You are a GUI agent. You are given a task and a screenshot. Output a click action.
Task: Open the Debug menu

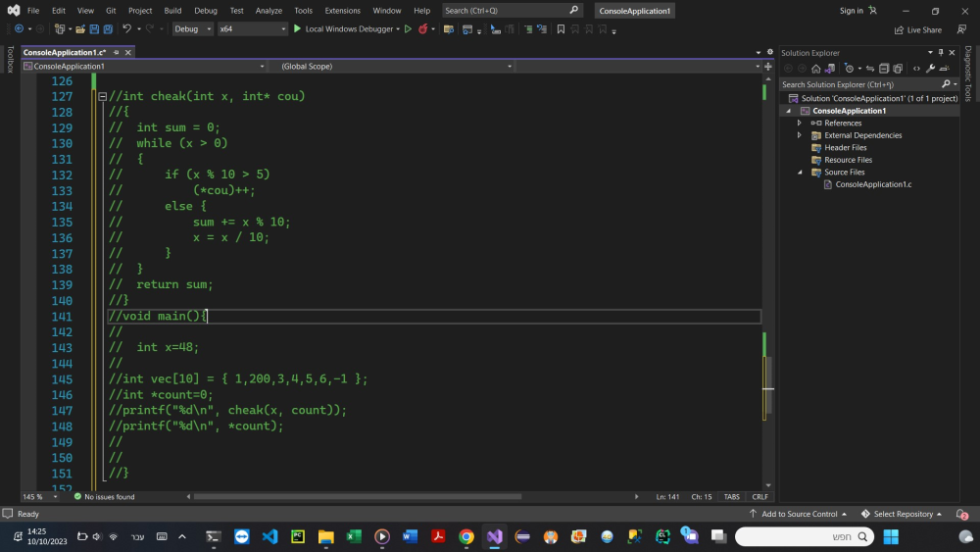pos(206,11)
